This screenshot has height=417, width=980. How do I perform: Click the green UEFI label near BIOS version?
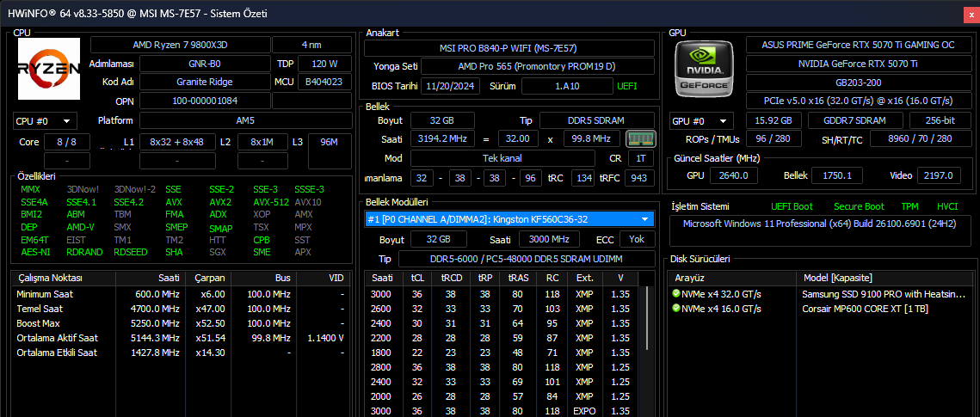tap(627, 86)
